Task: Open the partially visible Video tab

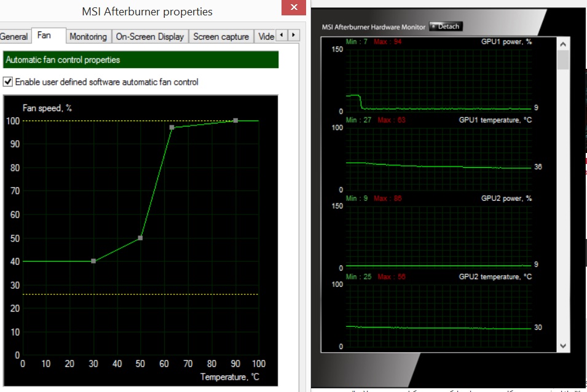Action: tap(265, 37)
